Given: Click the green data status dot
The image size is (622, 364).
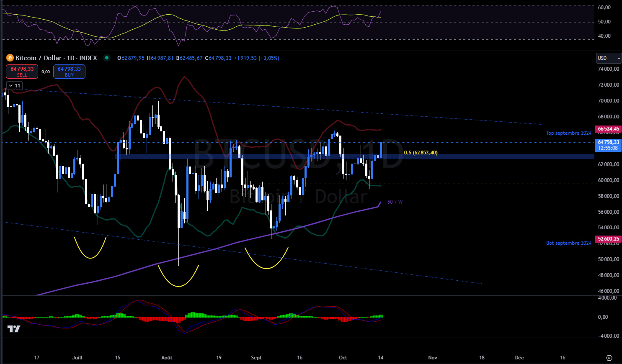Looking at the screenshot, I should [106, 58].
